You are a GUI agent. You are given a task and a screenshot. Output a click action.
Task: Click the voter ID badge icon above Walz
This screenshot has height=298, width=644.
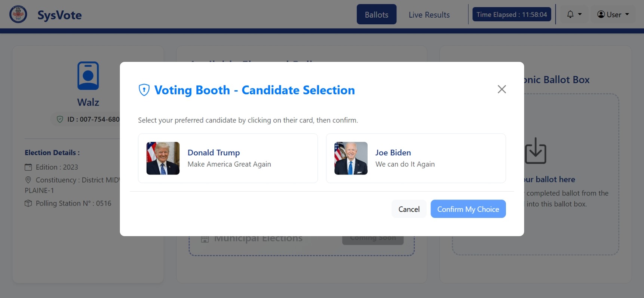pyautogui.click(x=88, y=76)
